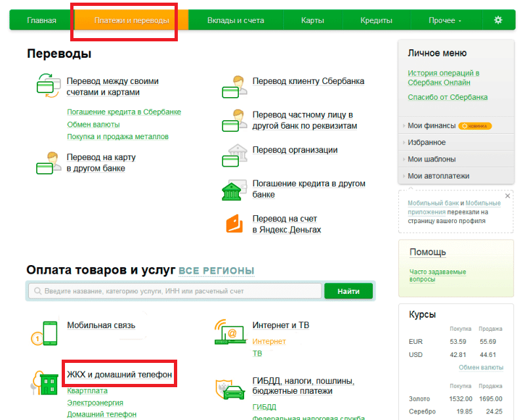Open Мобильный банк link in notice
Viewport: 525px width, 420px height.
coord(433,203)
